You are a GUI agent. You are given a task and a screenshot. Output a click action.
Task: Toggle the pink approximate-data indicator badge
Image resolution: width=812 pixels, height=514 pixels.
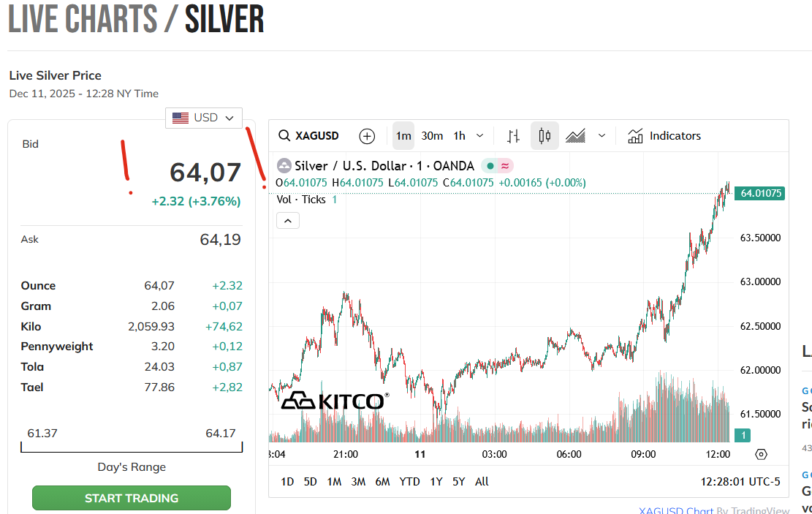pyautogui.click(x=505, y=166)
